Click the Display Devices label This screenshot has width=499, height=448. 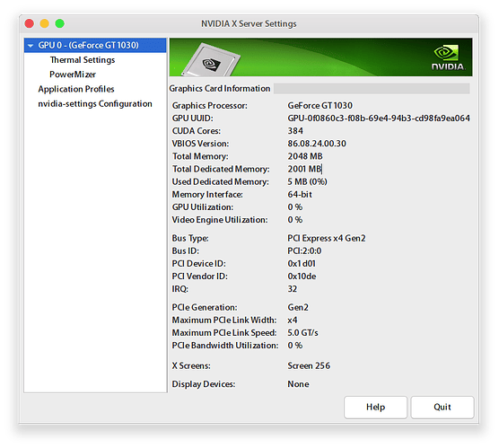[x=204, y=384]
